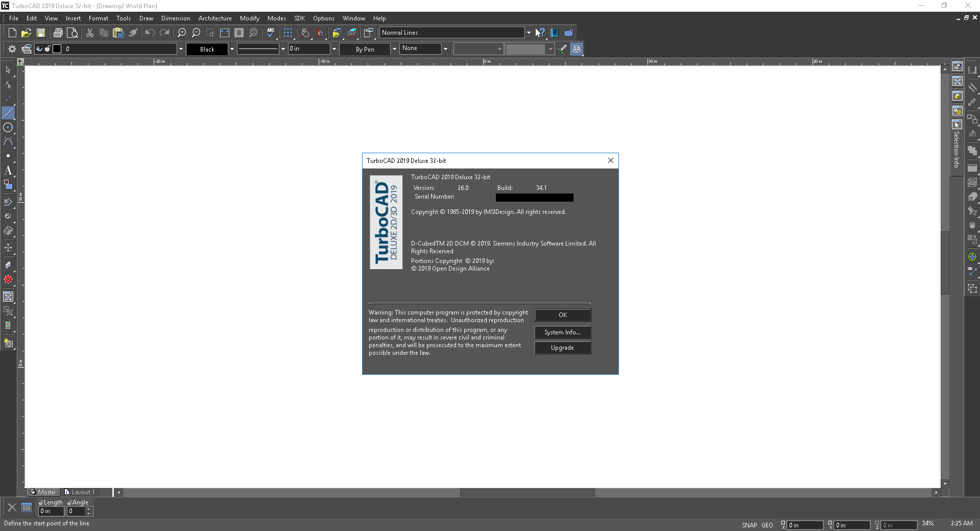Screen dimensions: 980x531
Task: Click the System Info... button
Action: (563, 332)
